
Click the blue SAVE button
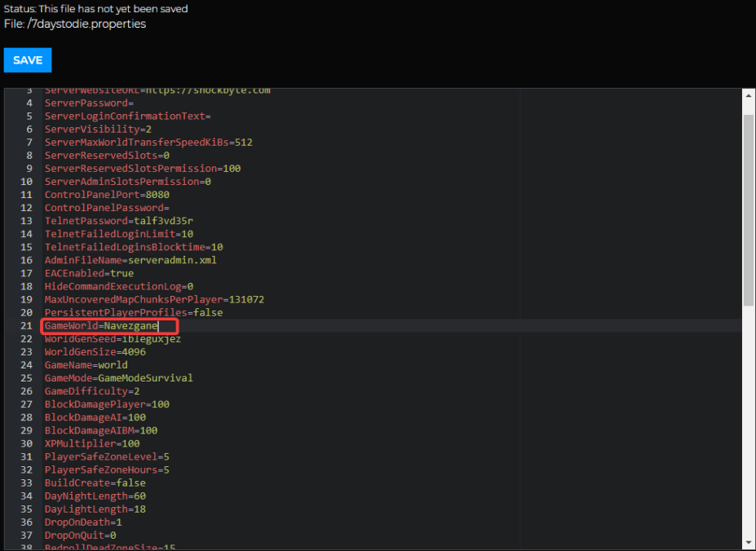pos(28,60)
